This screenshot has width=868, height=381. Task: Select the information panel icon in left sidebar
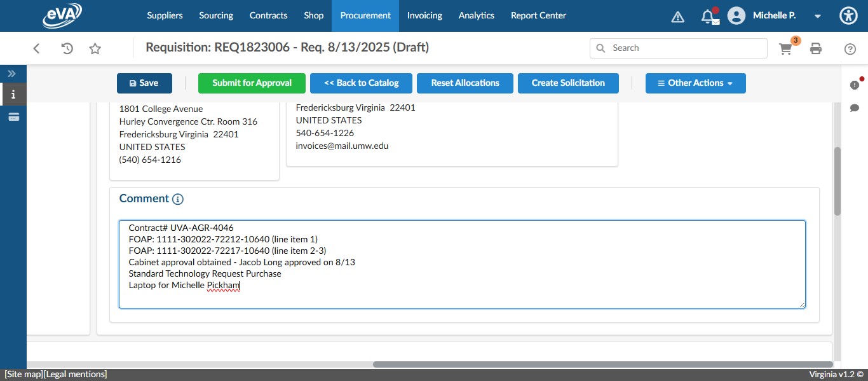point(13,94)
